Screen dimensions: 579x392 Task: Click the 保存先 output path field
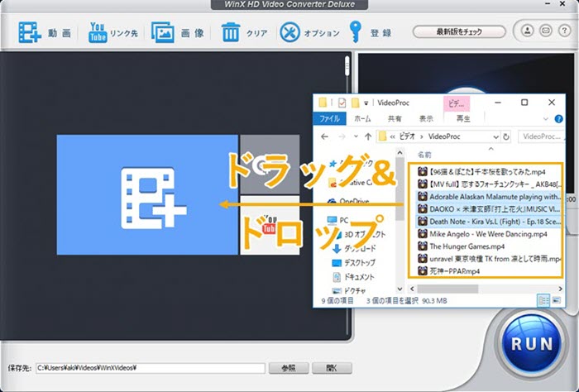151,368
